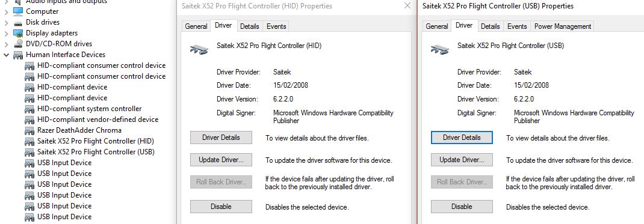Click Disable button in USB Properties
This screenshot has width=644, height=224.
pyautogui.click(x=462, y=207)
